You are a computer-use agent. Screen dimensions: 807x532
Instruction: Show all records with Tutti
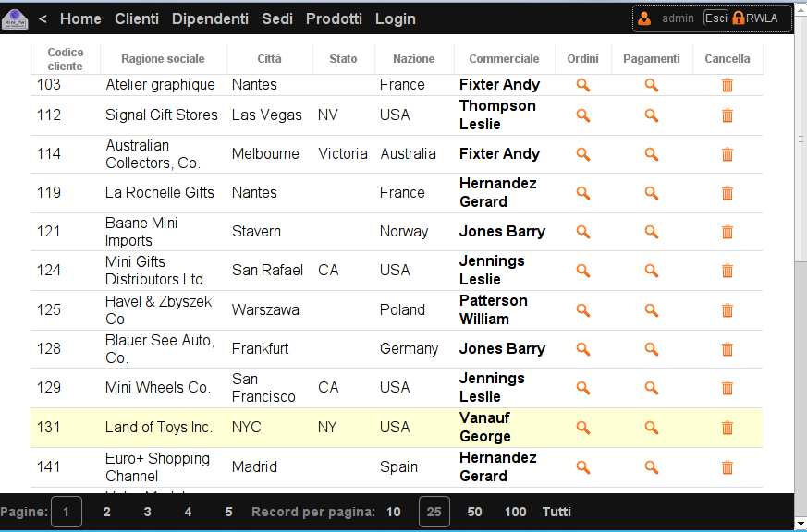pos(556,512)
